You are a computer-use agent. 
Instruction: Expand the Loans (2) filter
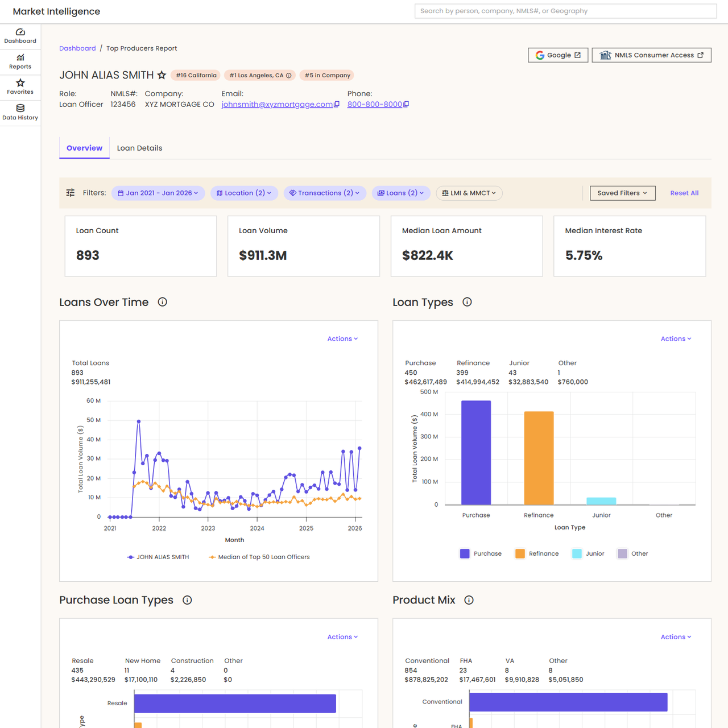(401, 193)
